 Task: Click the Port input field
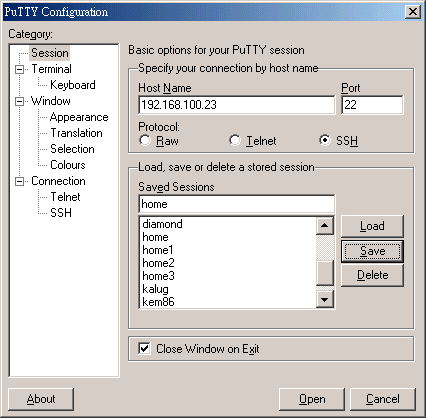[372, 105]
